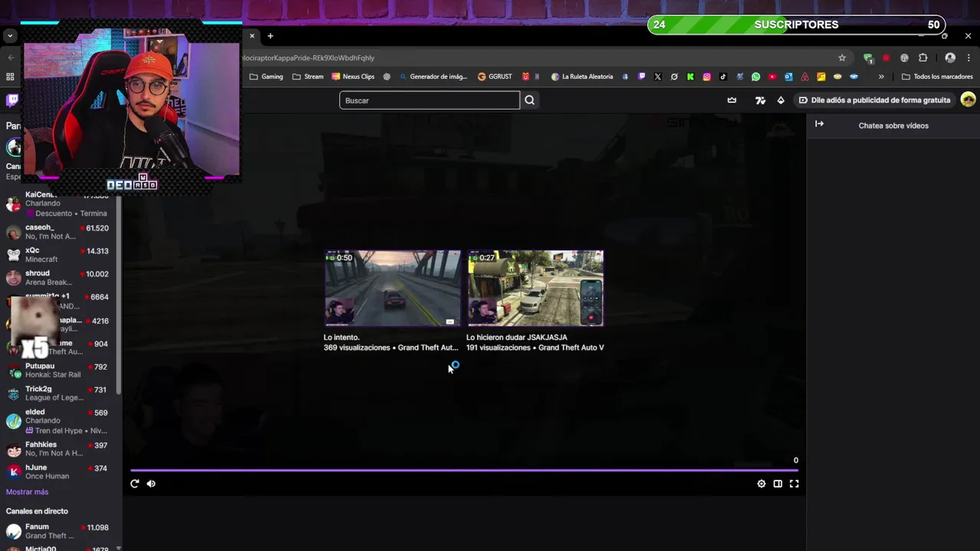Open 'Dile adiós a publicidad de forma gratuita'
Viewport: 980px width, 551px height.
(874, 100)
